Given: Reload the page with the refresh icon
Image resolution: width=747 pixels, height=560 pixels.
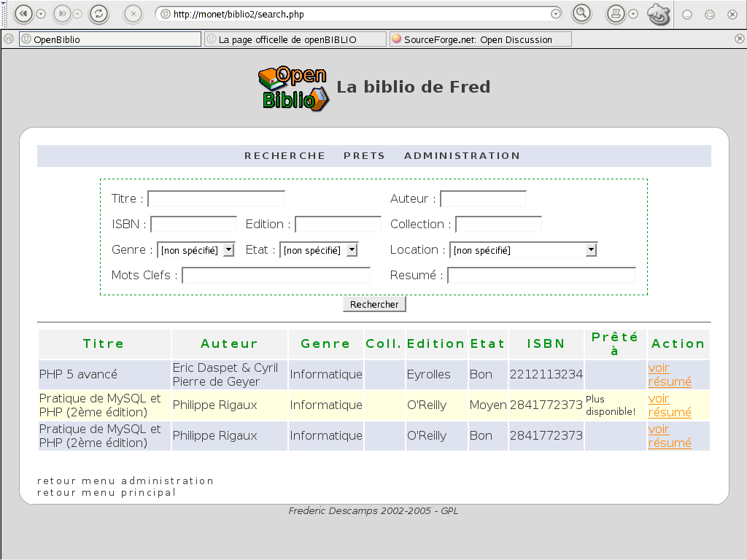Looking at the screenshot, I should (98, 13).
